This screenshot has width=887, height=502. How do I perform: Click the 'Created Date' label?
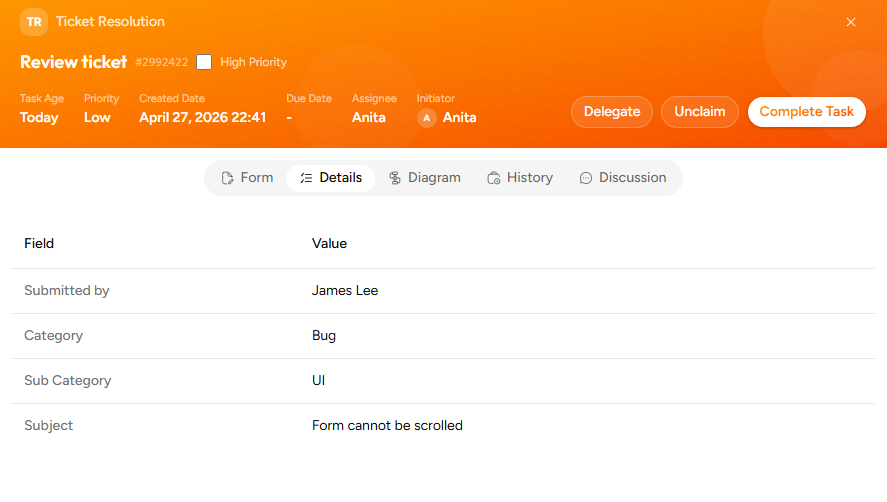click(172, 98)
